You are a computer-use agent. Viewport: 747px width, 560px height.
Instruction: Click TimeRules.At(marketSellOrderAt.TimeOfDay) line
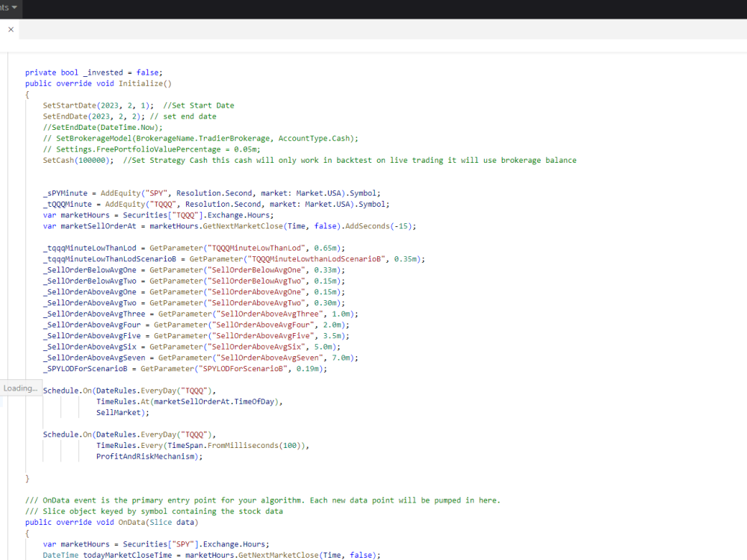[190, 402]
